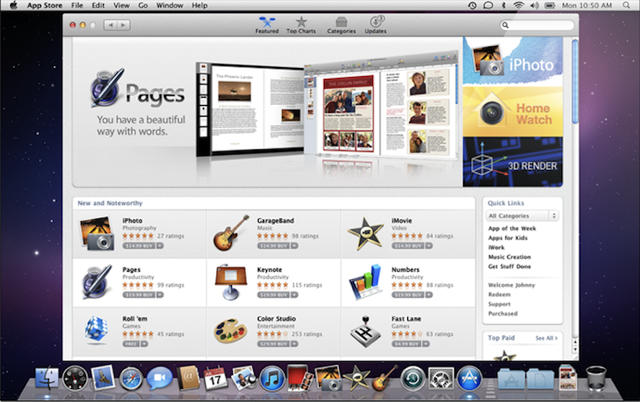Image resolution: width=640 pixels, height=402 pixels.
Task: Open the Featured section in toolbar
Action: [267, 24]
